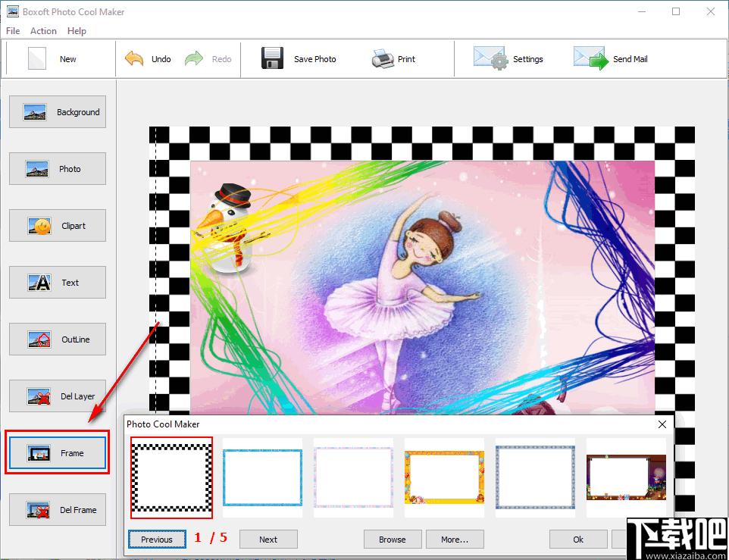Click the app icon in title bar
The width and height of the screenshot is (729, 560).
(x=13, y=11)
